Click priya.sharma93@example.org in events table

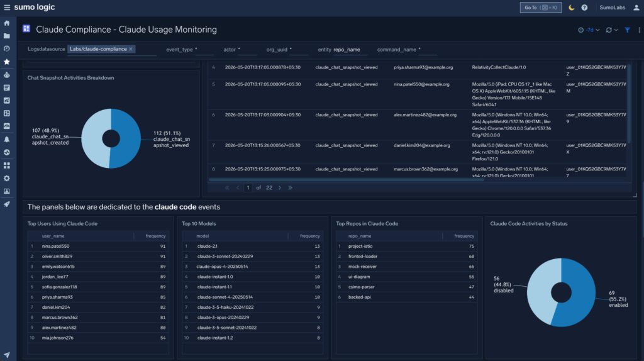[423, 67]
